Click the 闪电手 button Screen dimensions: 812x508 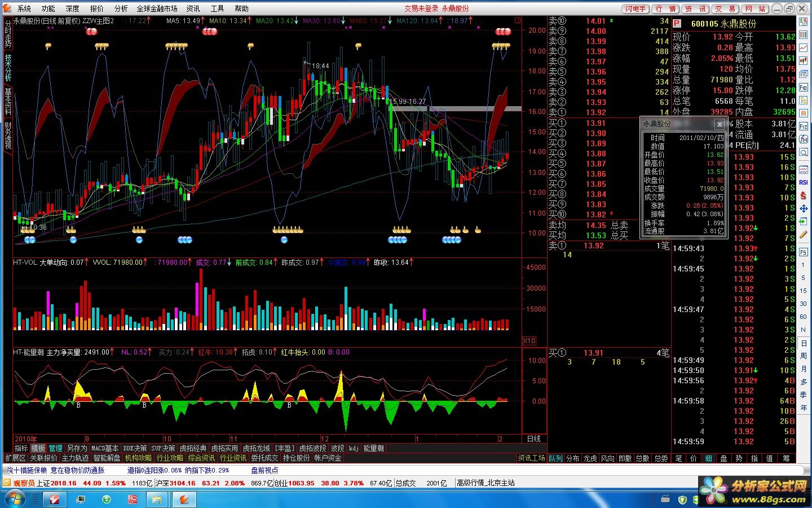coord(636,8)
